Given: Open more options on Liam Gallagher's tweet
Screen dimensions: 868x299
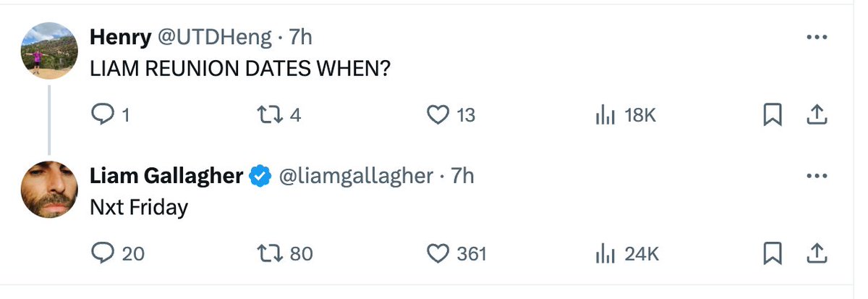Looking at the screenshot, I should [x=816, y=176].
